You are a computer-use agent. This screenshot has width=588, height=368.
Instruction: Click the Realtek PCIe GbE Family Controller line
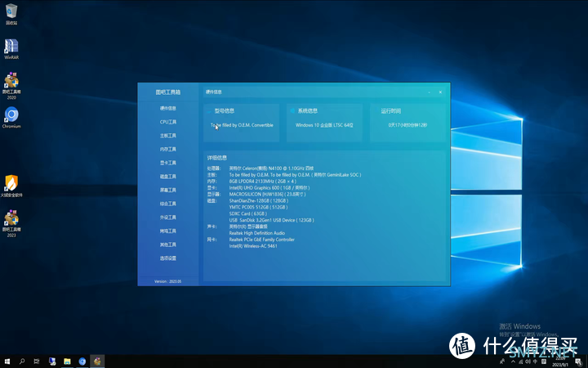(x=262, y=240)
